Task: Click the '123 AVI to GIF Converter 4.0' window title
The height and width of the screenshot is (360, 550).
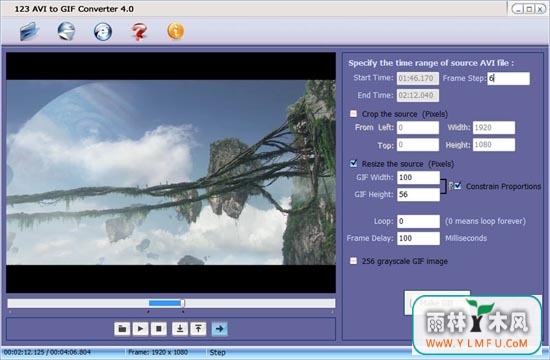Action: pyautogui.click(x=74, y=9)
